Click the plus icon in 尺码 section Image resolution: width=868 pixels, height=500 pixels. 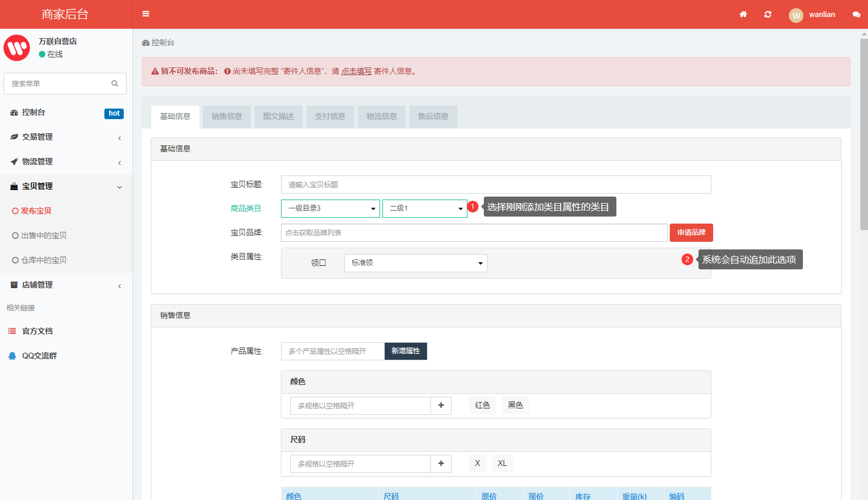point(441,464)
